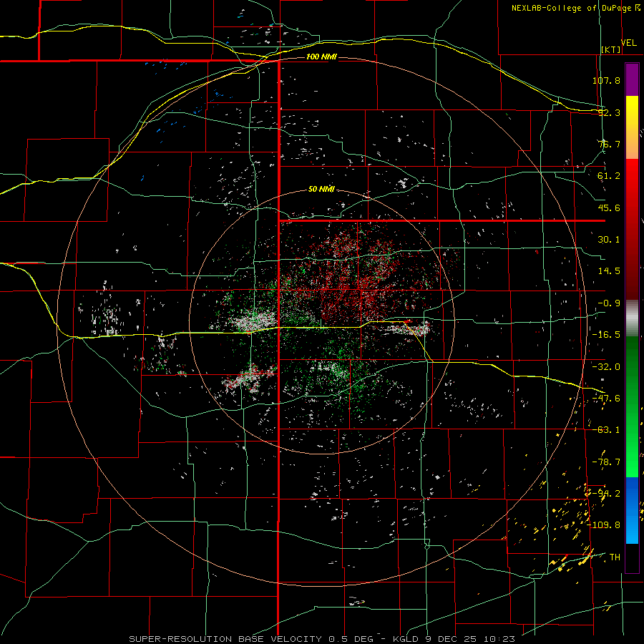Select the 76.7 velocity scale value
The width and height of the screenshot is (644, 644).
609,144
